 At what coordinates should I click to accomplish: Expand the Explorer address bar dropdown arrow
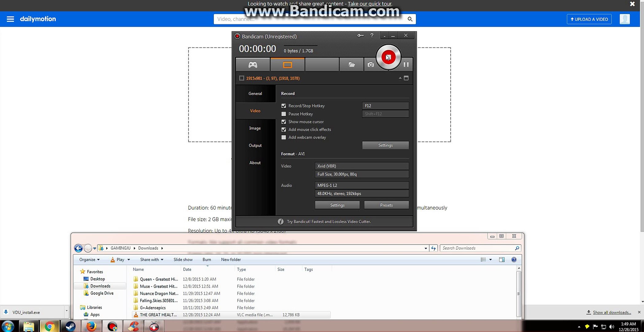pos(425,248)
